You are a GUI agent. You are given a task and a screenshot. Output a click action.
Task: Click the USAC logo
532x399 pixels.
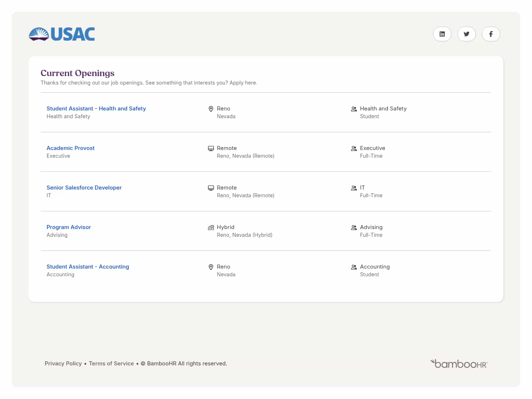point(62,34)
